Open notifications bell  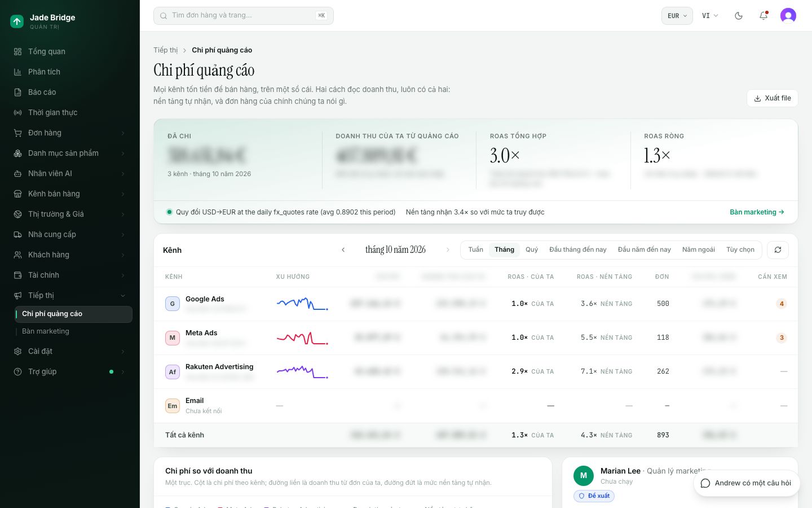pyautogui.click(x=764, y=16)
